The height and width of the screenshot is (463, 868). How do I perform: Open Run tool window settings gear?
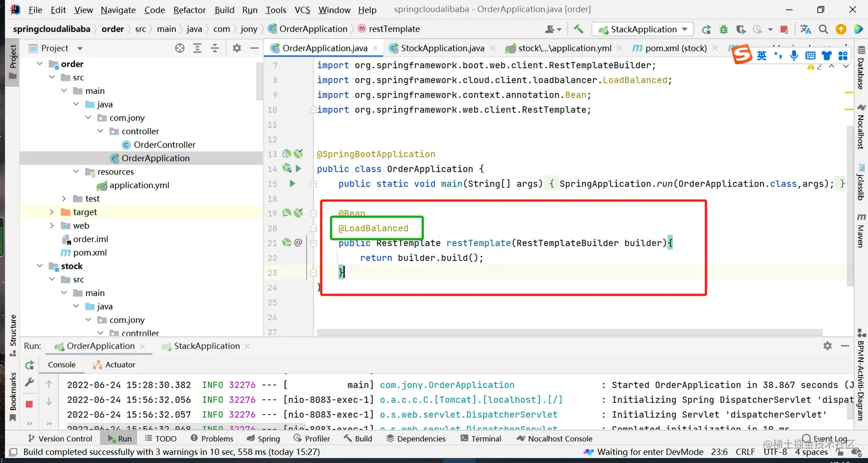[827, 346]
